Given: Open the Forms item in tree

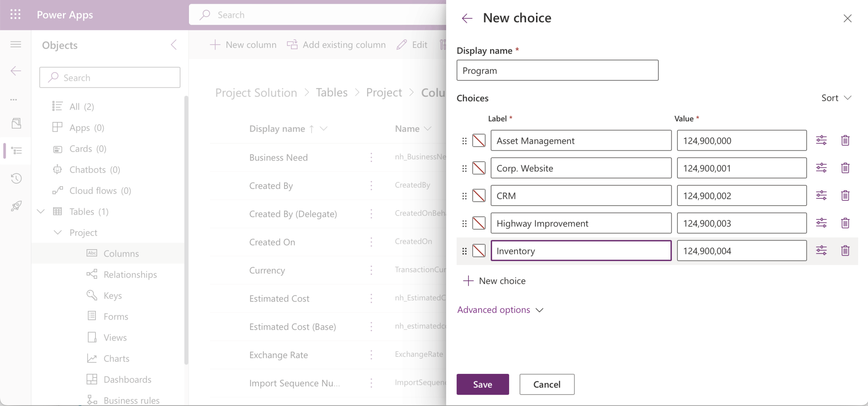Looking at the screenshot, I should coord(115,316).
